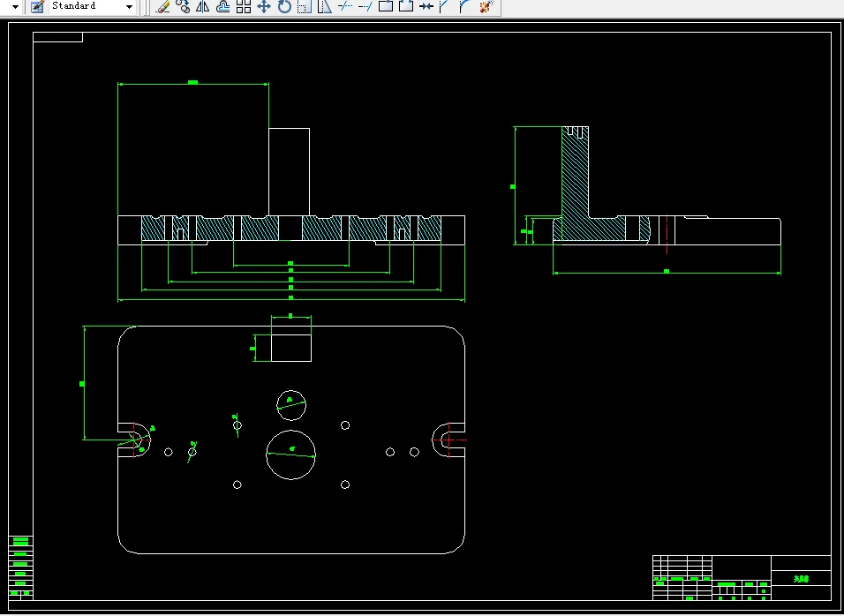Select the Fillet tool
The width and height of the screenshot is (844, 616).
(x=465, y=6)
